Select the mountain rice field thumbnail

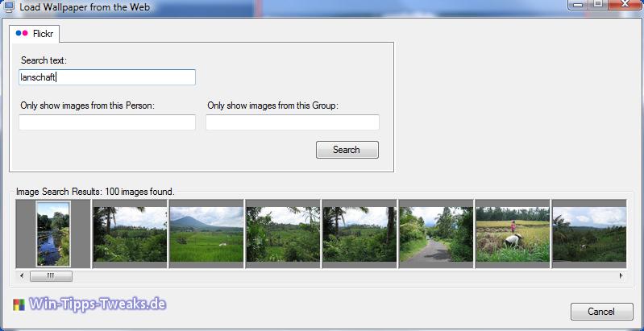pyautogui.click(x=206, y=234)
